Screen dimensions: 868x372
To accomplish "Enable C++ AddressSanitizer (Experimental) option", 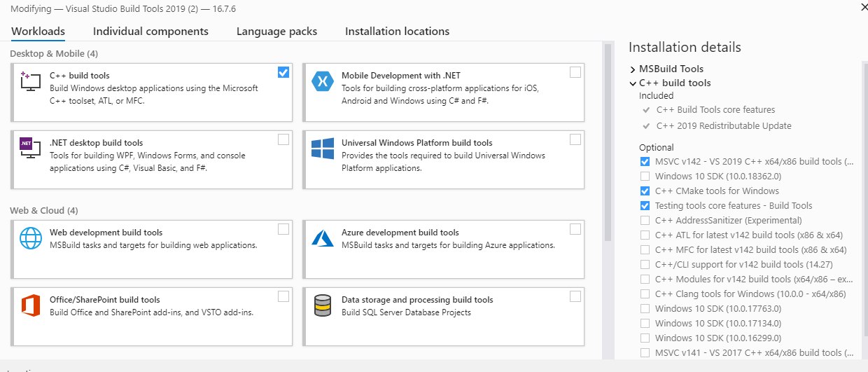I will click(x=645, y=221).
